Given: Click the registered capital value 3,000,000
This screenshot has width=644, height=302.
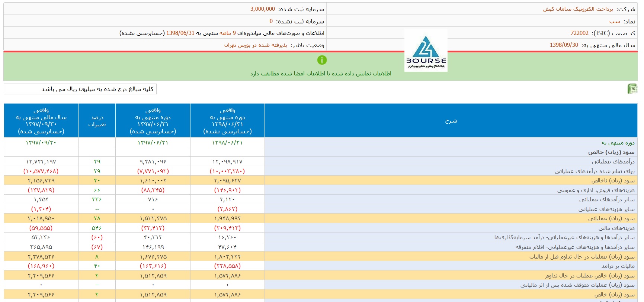Looking at the screenshot, I should [262, 9].
